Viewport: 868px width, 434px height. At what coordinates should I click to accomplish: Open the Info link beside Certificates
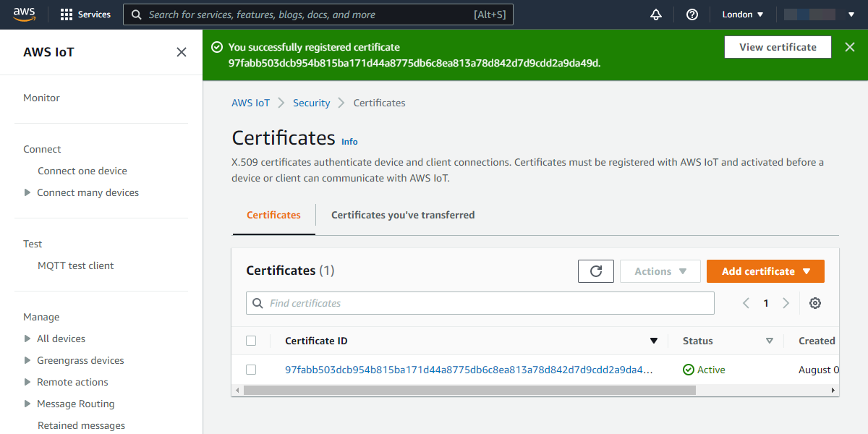point(349,142)
